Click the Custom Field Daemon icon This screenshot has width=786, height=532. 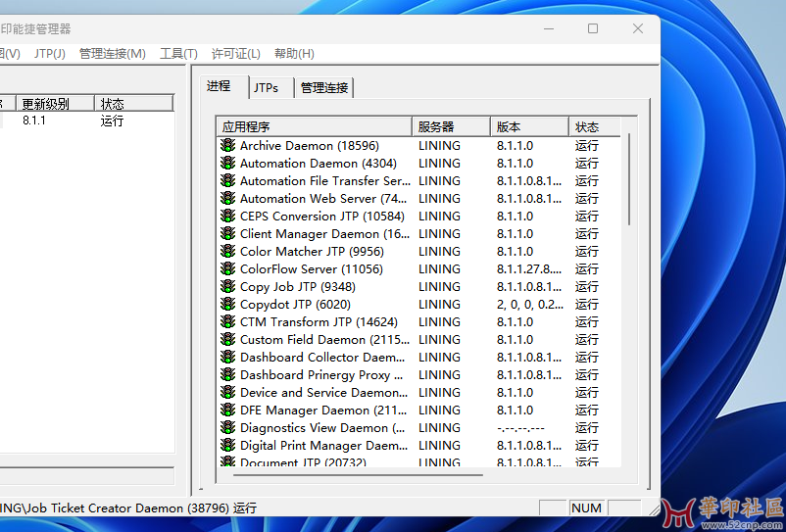[227, 339]
